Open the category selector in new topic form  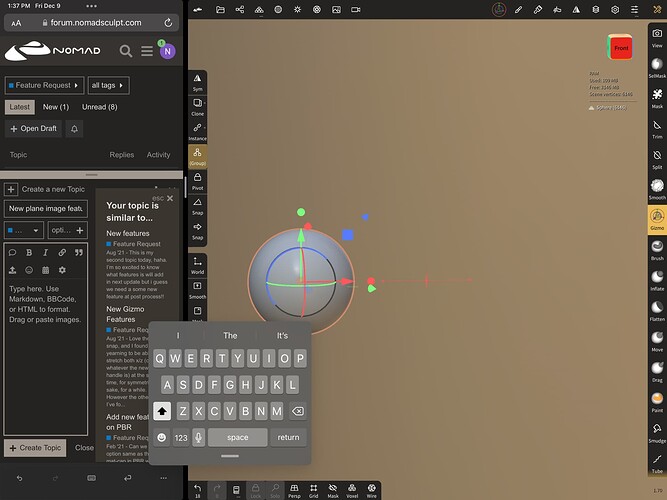[x=24, y=230]
